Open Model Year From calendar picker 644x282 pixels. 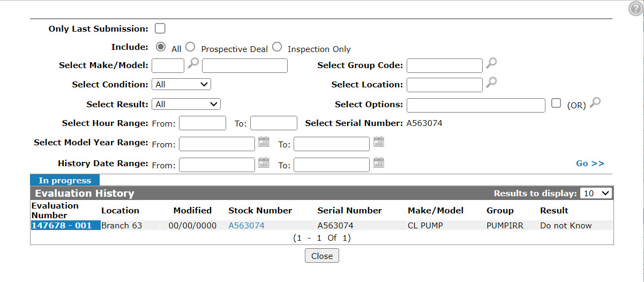[264, 142]
